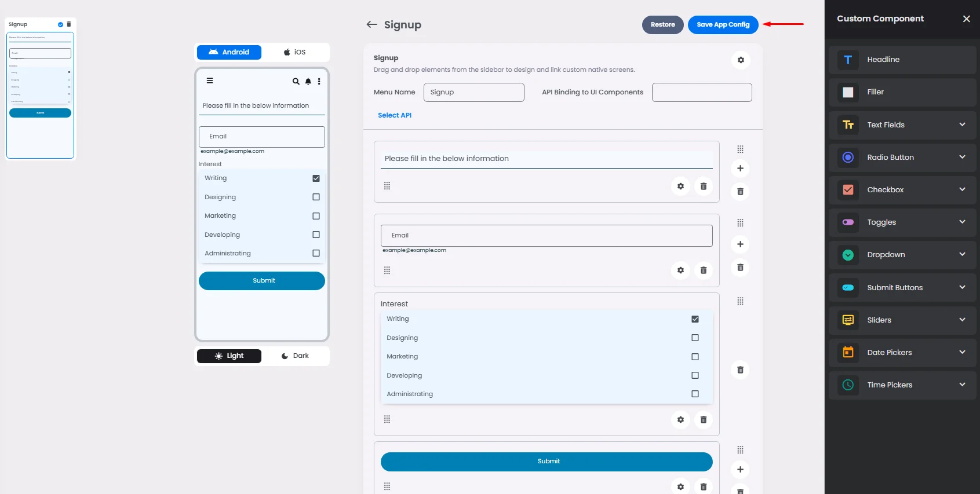Click the Select API link
980x494 pixels.
(x=395, y=115)
